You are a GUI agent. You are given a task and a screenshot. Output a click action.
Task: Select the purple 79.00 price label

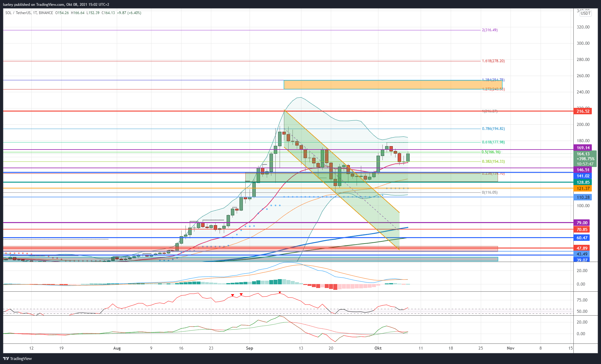click(x=582, y=223)
